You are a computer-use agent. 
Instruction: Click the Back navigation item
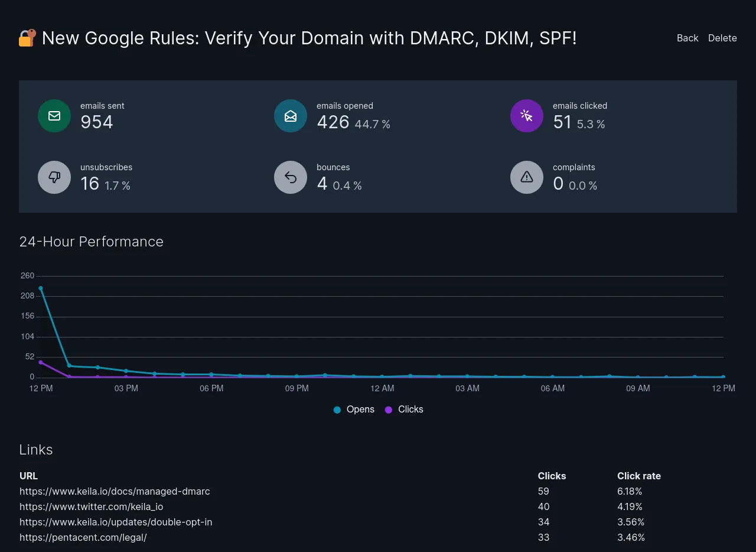pyautogui.click(x=687, y=38)
